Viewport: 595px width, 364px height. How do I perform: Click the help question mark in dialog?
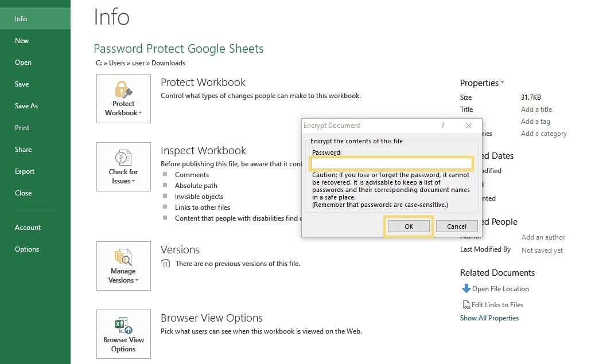click(x=442, y=126)
